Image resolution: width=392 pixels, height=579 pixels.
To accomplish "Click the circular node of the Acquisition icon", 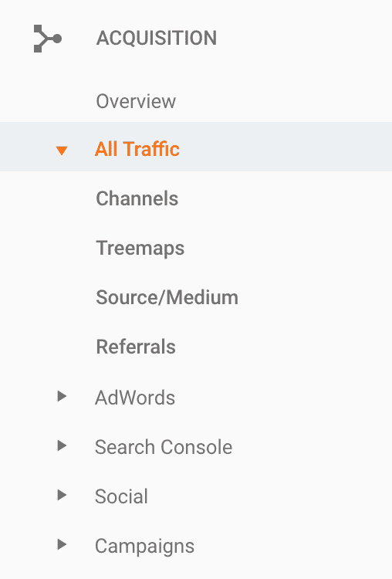I will [x=57, y=39].
